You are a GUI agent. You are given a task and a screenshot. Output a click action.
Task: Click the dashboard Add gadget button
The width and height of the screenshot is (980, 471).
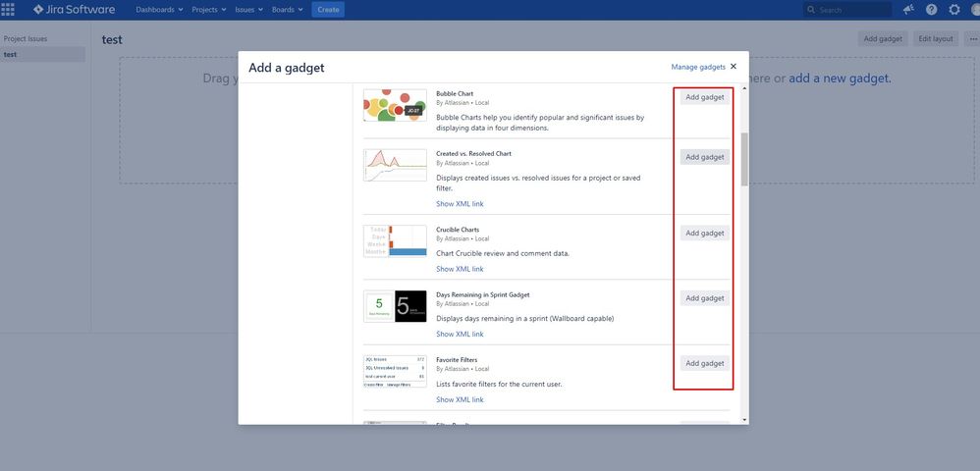click(883, 38)
